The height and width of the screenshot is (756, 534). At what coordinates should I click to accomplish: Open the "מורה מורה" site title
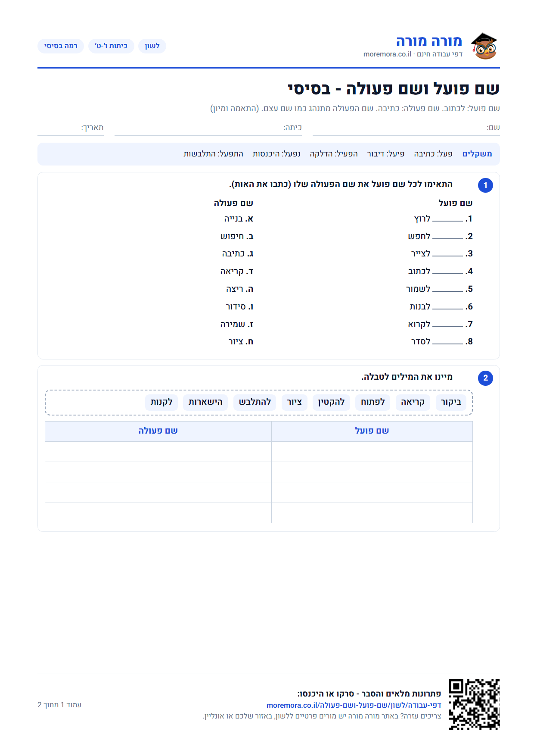[x=429, y=41]
